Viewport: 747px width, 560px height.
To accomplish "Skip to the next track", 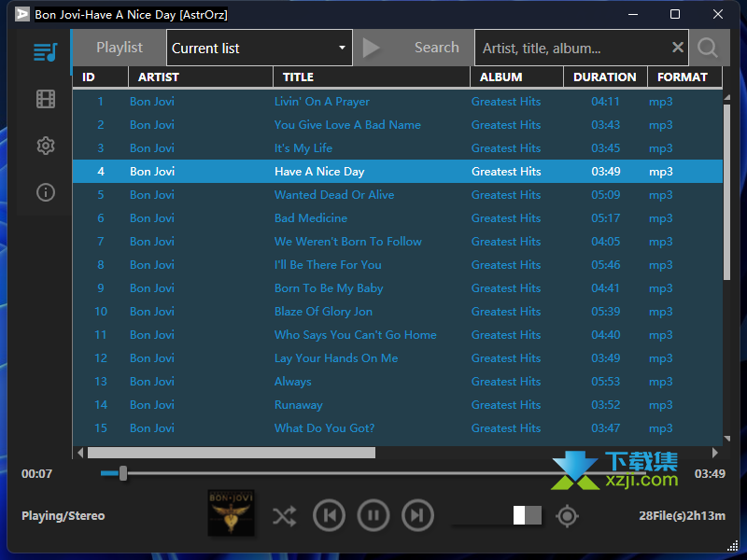I will point(417,515).
